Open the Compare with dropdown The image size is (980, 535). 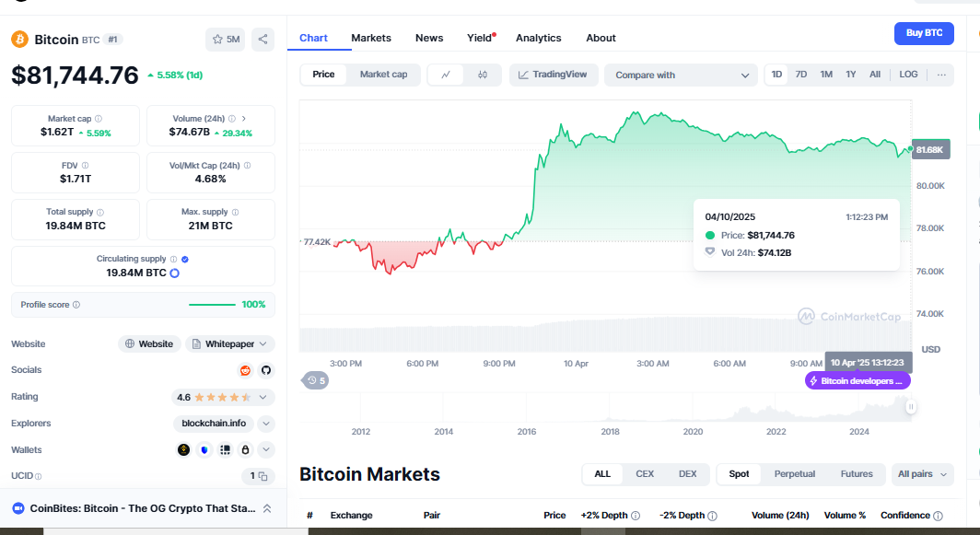[681, 75]
